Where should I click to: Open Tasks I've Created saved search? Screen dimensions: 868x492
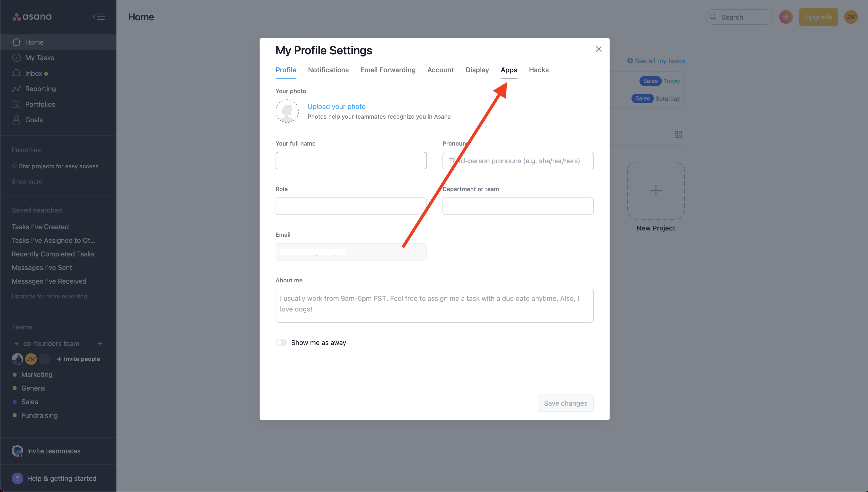click(x=40, y=227)
